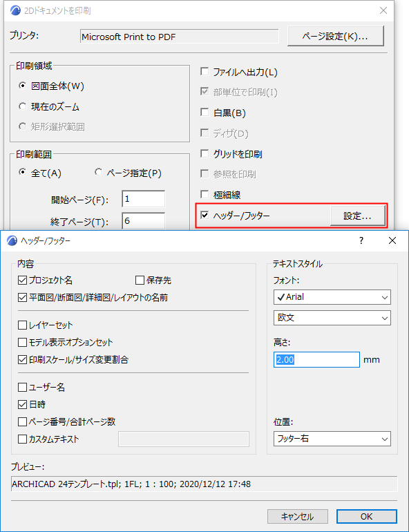409x532 pixels.
Task: Click the ARCHICAD icon in ヘッダー/フッター title bar
Action: pyautogui.click(x=12, y=240)
